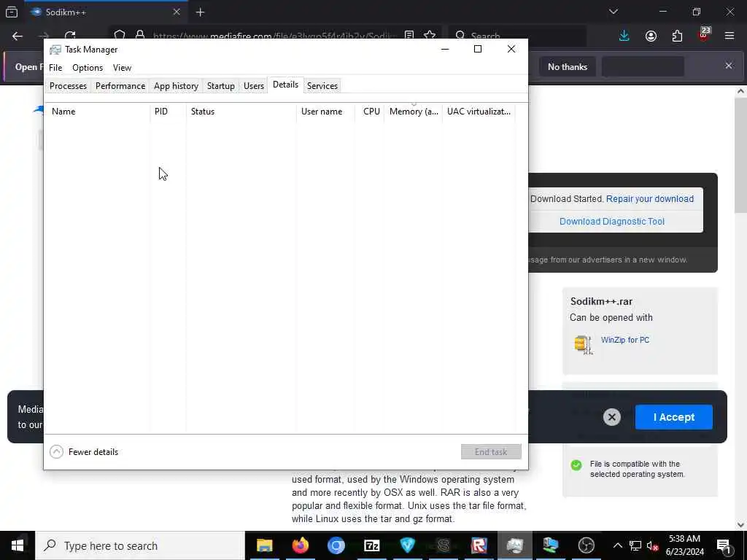Click the muted volume tray icon
The image size is (747, 560).
652,545
